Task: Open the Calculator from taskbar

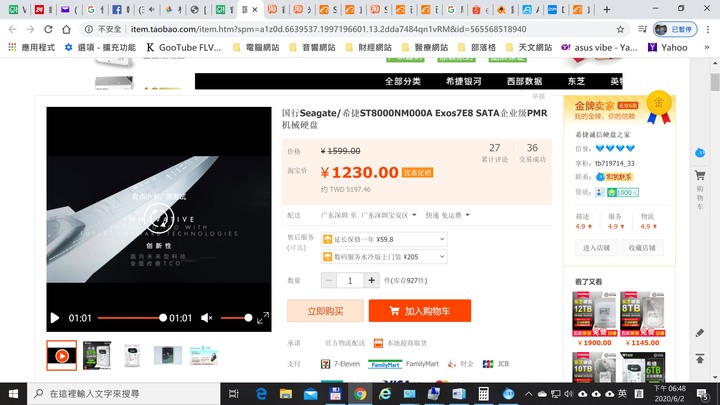Action: [x=483, y=394]
